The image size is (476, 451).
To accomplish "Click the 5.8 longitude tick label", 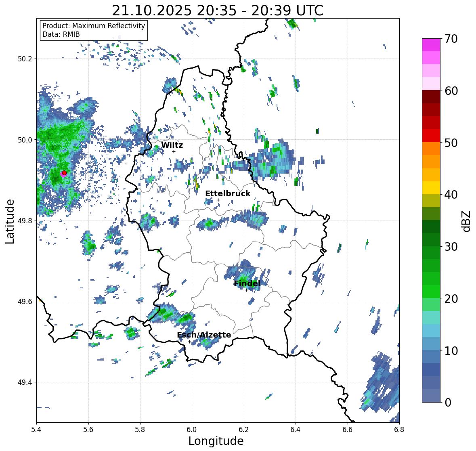I will pos(140,430).
